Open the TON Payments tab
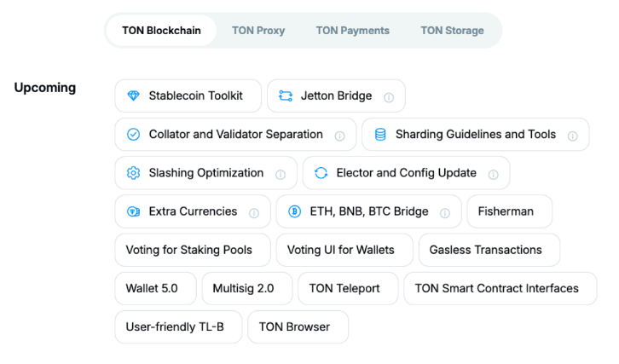The width and height of the screenshot is (619, 364). 352,31
